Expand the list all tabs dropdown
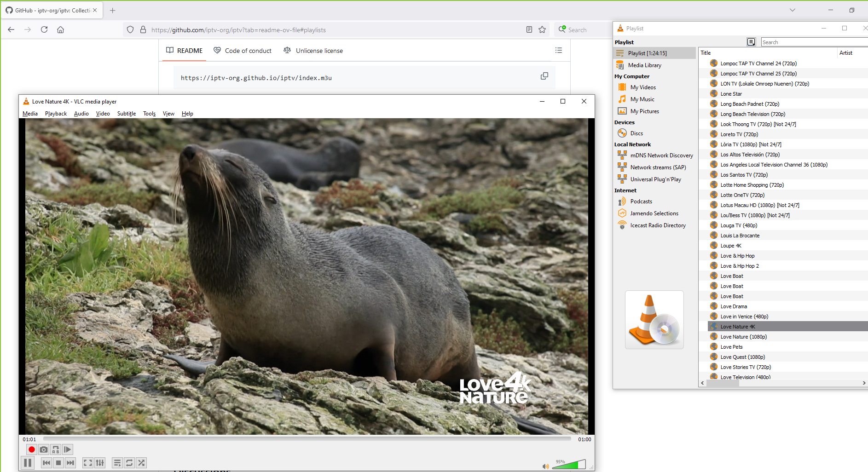868x472 pixels. pos(793,10)
